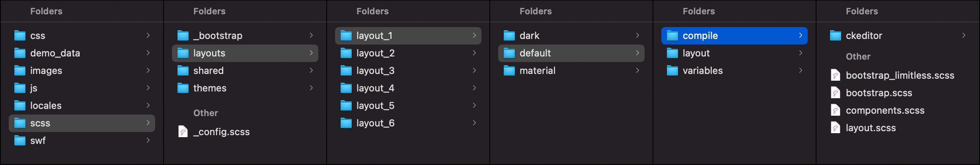Screen dimensions: 980x165
Task: Click the _config.scss file icon
Action: 183,132
